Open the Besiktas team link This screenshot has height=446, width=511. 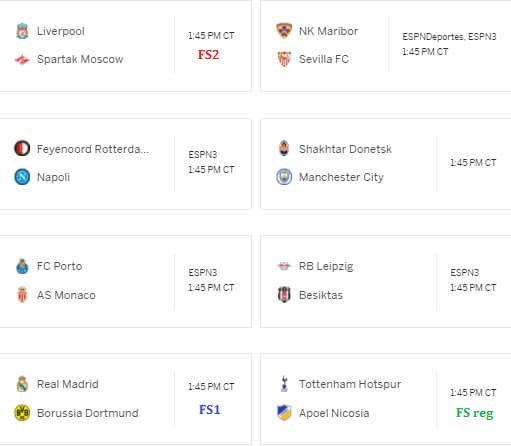click(321, 295)
